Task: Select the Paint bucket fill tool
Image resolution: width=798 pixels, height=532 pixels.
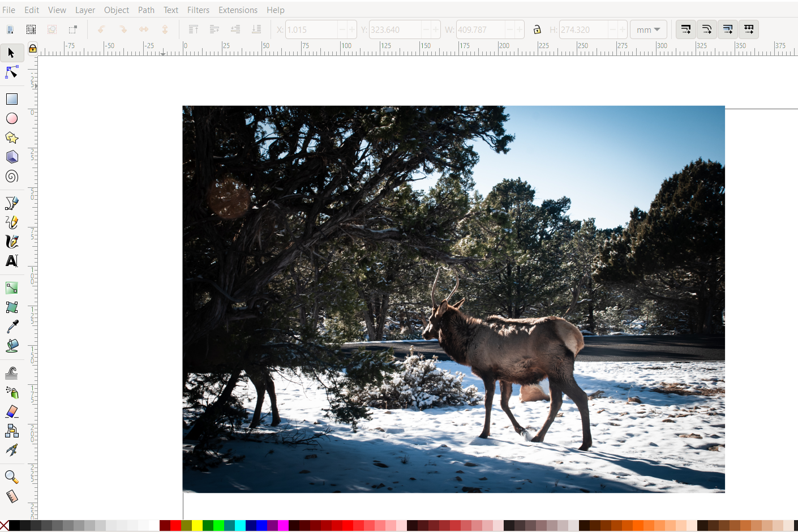Action: pyautogui.click(x=11, y=346)
